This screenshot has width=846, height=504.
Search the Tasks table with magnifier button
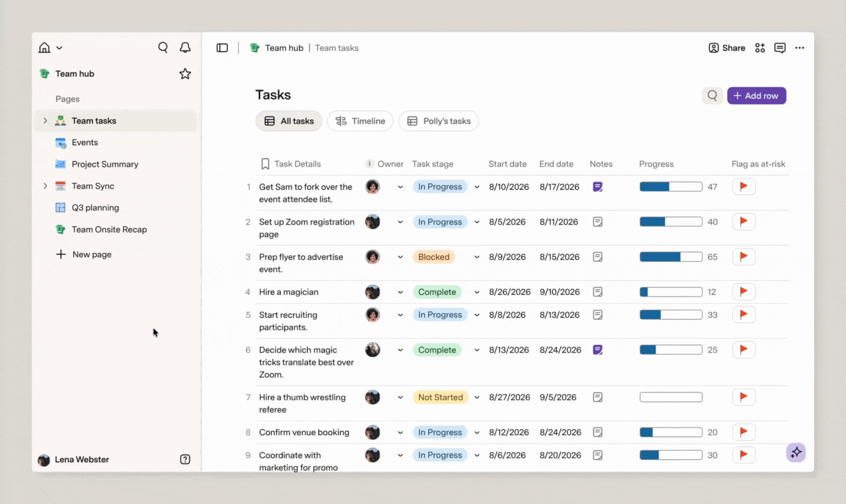point(712,96)
